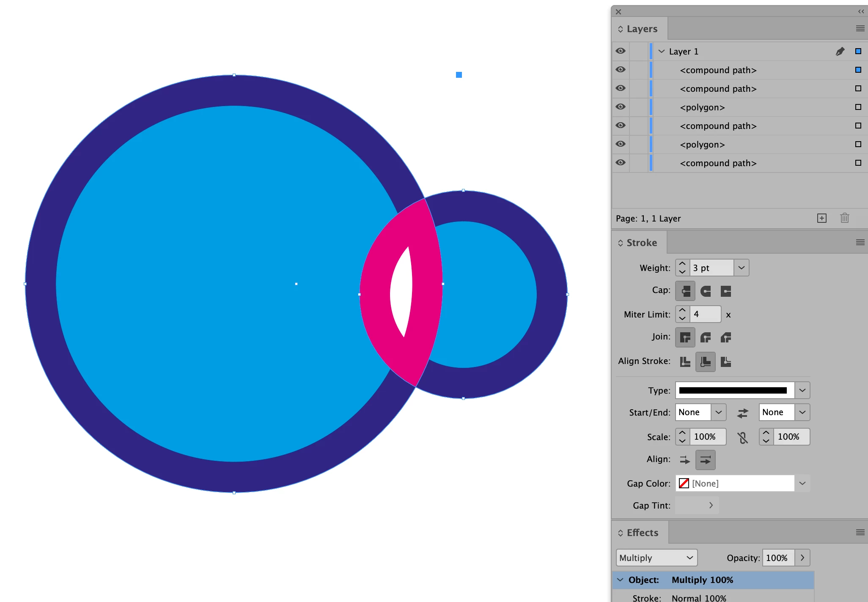The image size is (868, 602).
Task: Open the Gap Color swatch dropdown
Action: tap(802, 483)
